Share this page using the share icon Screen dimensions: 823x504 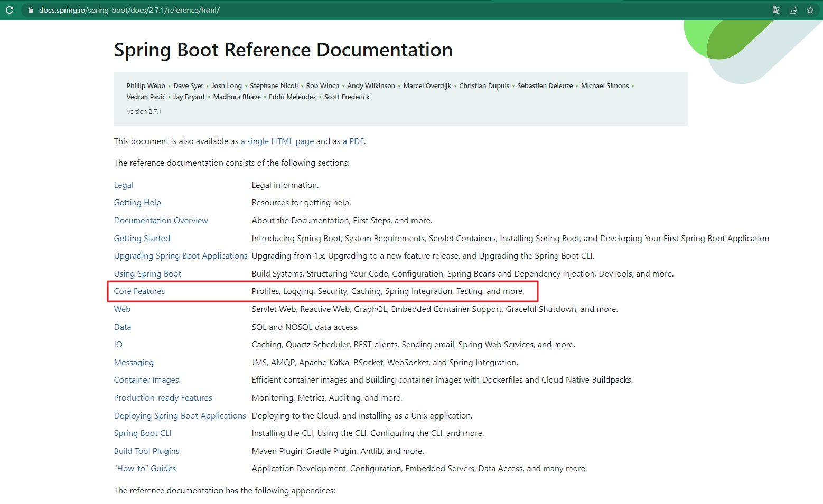793,10
